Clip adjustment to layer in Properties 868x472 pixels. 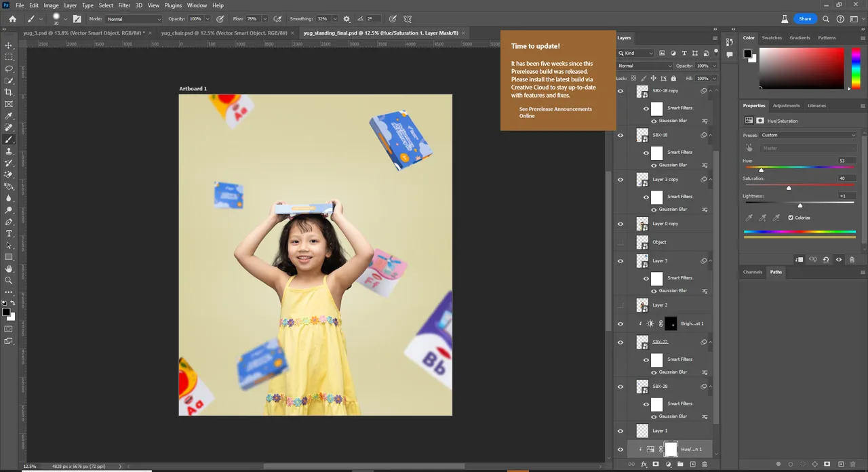point(800,260)
